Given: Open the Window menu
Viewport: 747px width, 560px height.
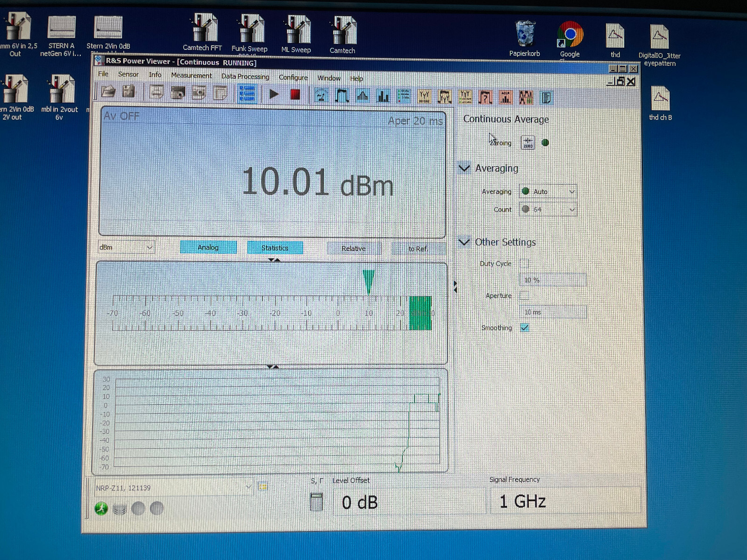Looking at the screenshot, I should 329,78.
